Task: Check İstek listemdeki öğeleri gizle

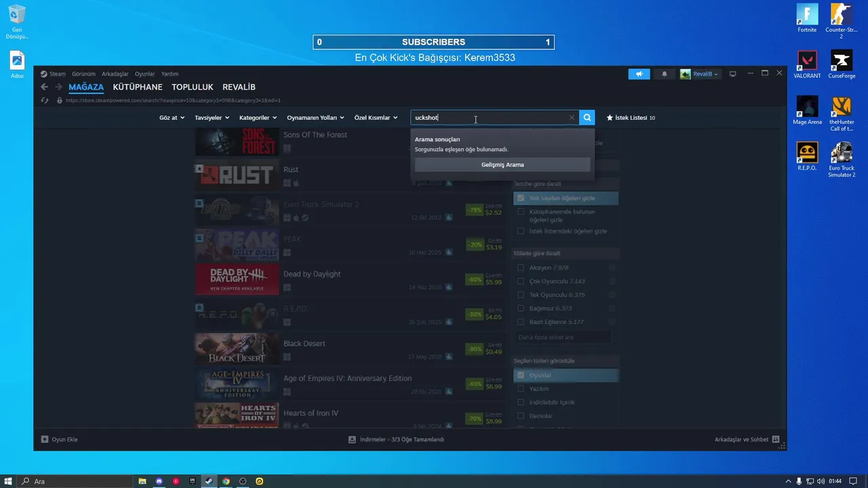Action: 521,231
